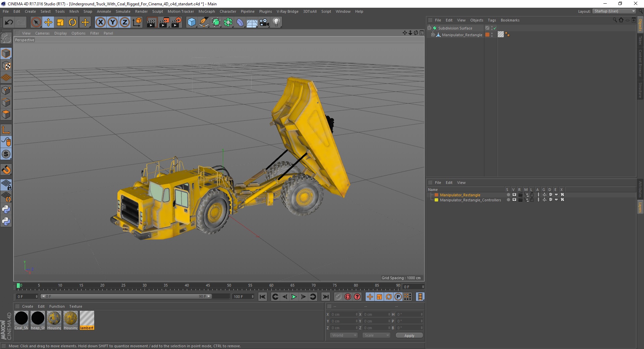Click the Undo arrow icon
644x349 pixels.
9,22
